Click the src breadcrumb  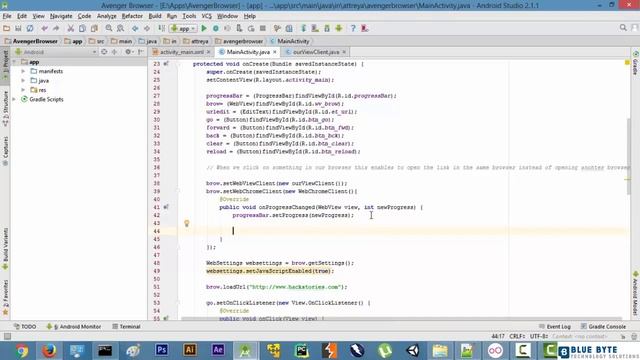point(97,41)
